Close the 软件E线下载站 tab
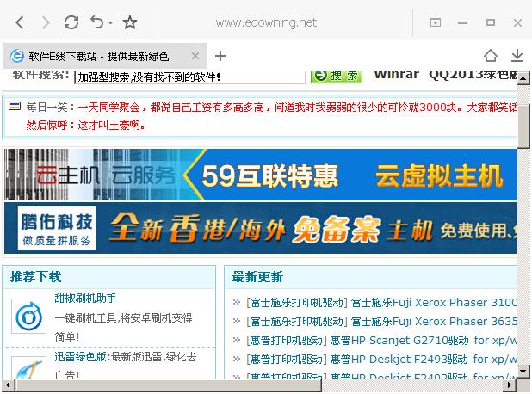This screenshot has height=394, width=532. [x=195, y=56]
